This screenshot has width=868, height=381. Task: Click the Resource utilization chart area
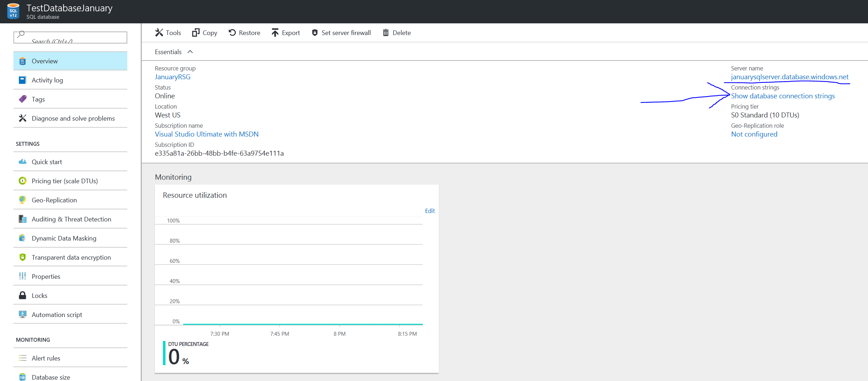click(x=289, y=271)
